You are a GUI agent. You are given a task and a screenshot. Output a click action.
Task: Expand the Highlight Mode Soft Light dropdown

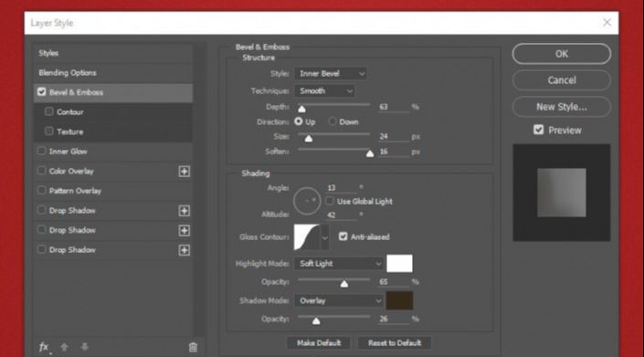tap(339, 264)
